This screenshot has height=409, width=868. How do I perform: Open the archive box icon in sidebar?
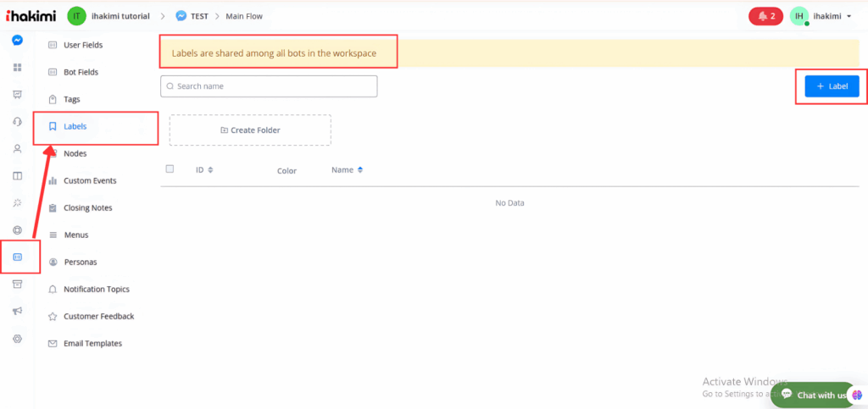click(17, 284)
